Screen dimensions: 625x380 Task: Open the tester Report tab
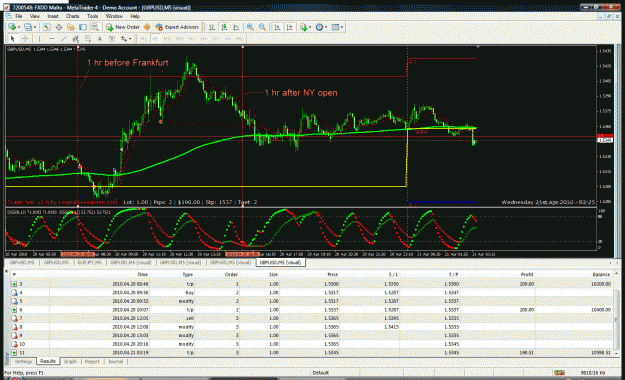pyautogui.click(x=92, y=361)
